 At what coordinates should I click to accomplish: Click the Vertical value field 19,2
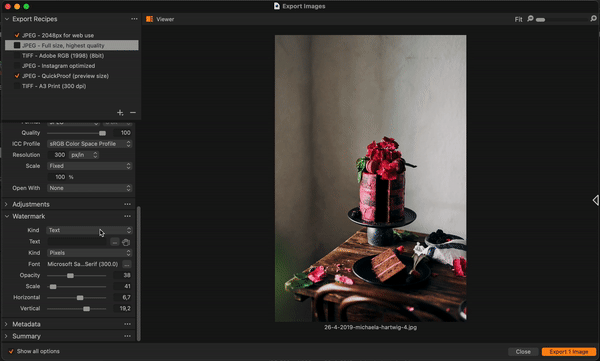[122, 309]
